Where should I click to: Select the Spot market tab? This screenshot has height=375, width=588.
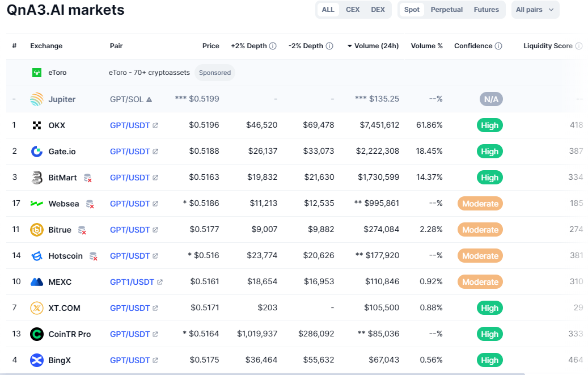(412, 10)
